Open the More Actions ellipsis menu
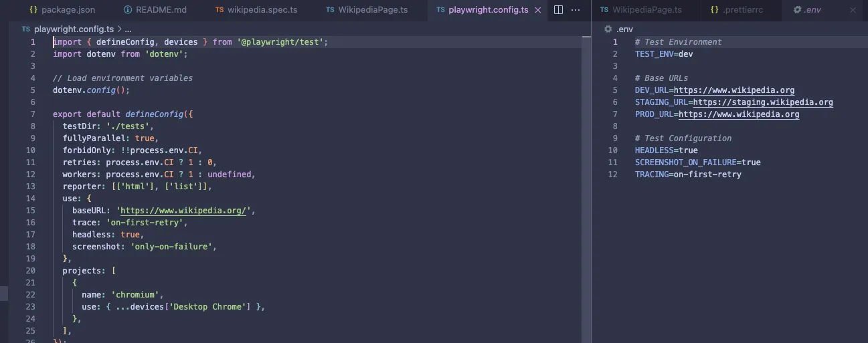 point(576,10)
